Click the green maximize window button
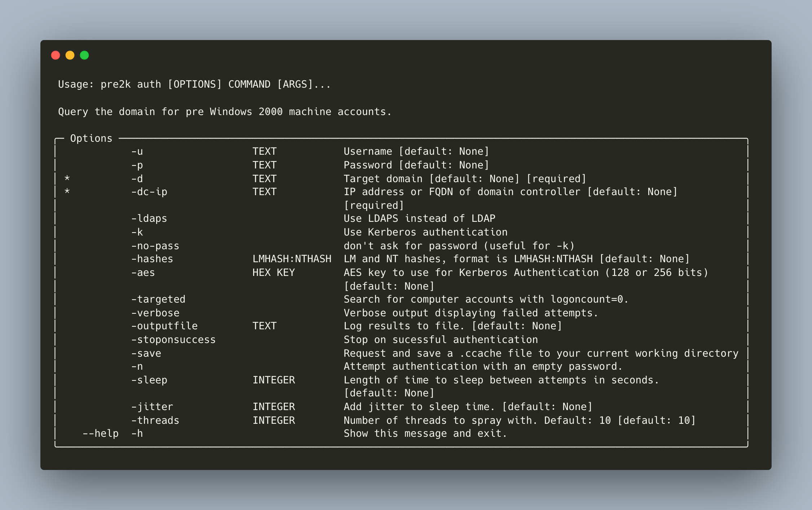Screen dimensions: 812x510 [84, 55]
